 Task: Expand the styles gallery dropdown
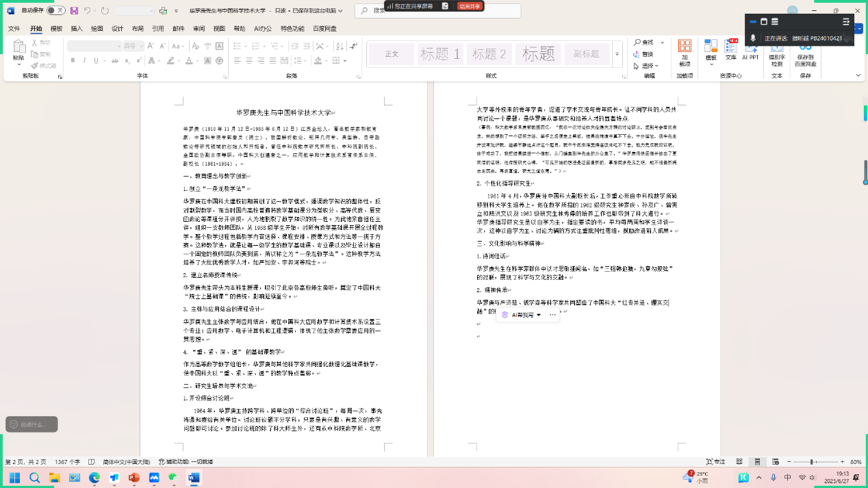pos(617,54)
